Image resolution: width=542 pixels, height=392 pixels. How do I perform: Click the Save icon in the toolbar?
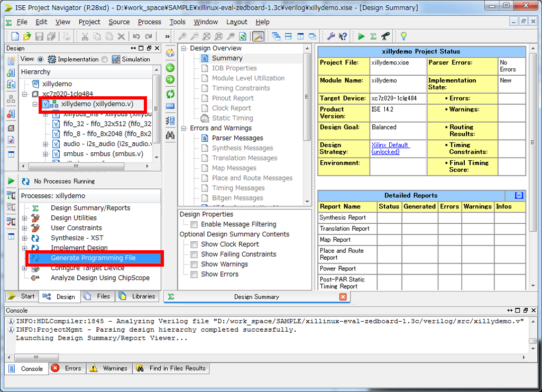point(39,37)
